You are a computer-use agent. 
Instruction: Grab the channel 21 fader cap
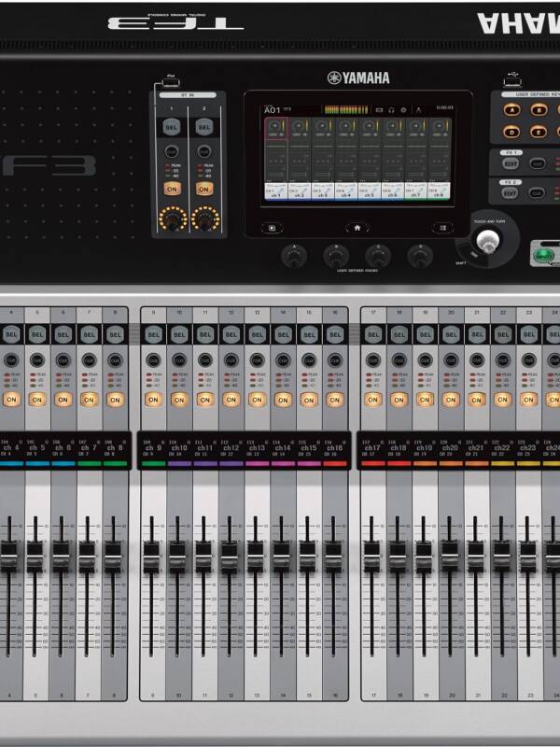point(475,557)
